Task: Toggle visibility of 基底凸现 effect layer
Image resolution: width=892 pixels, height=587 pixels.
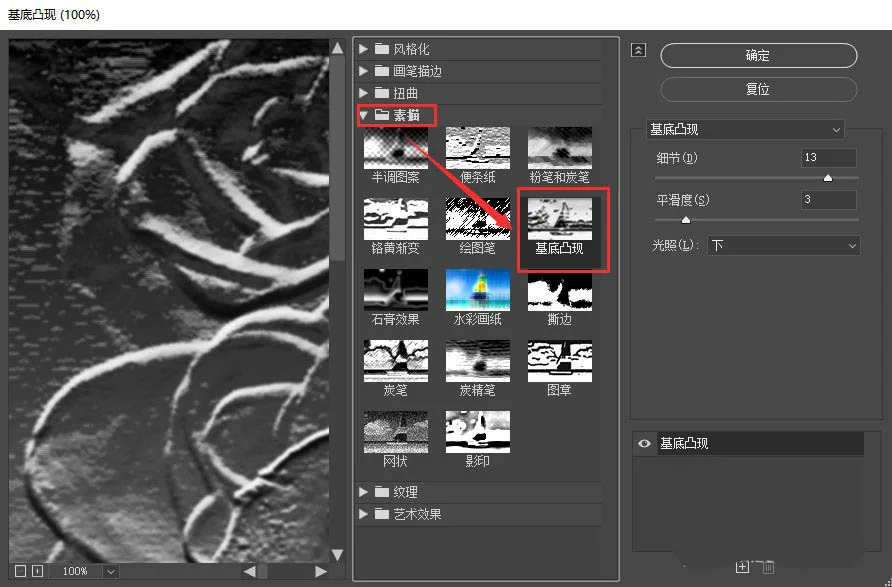Action: (644, 443)
